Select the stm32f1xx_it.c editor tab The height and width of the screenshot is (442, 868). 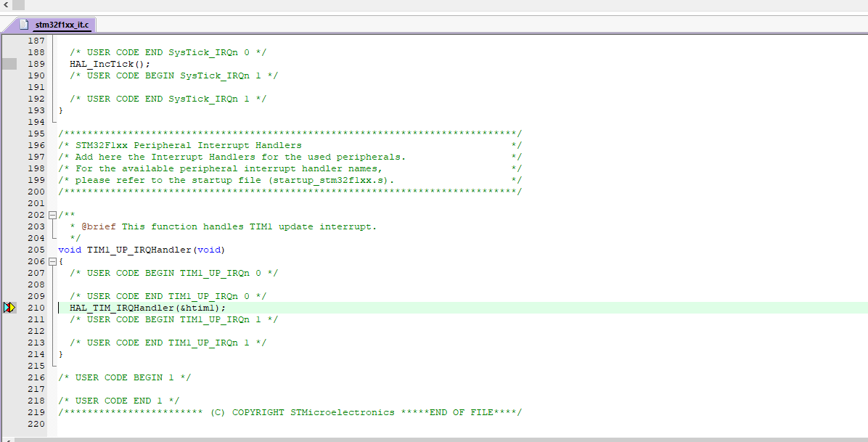coord(62,24)
